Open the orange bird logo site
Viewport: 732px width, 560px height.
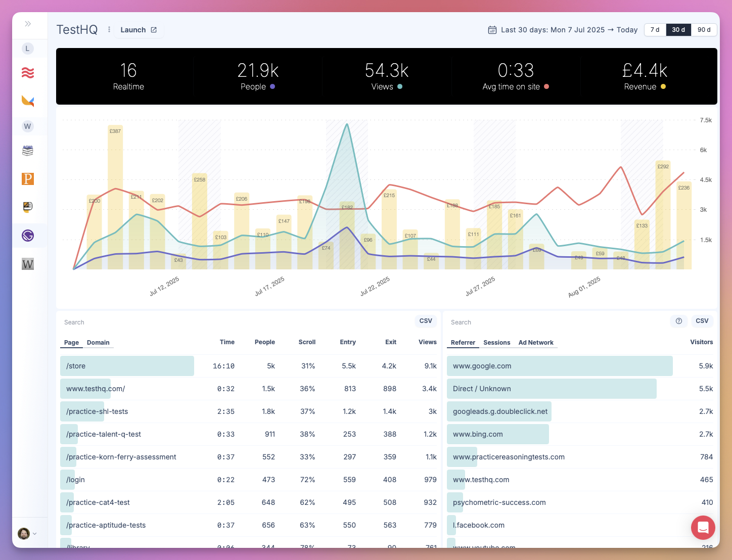(27, 101)
